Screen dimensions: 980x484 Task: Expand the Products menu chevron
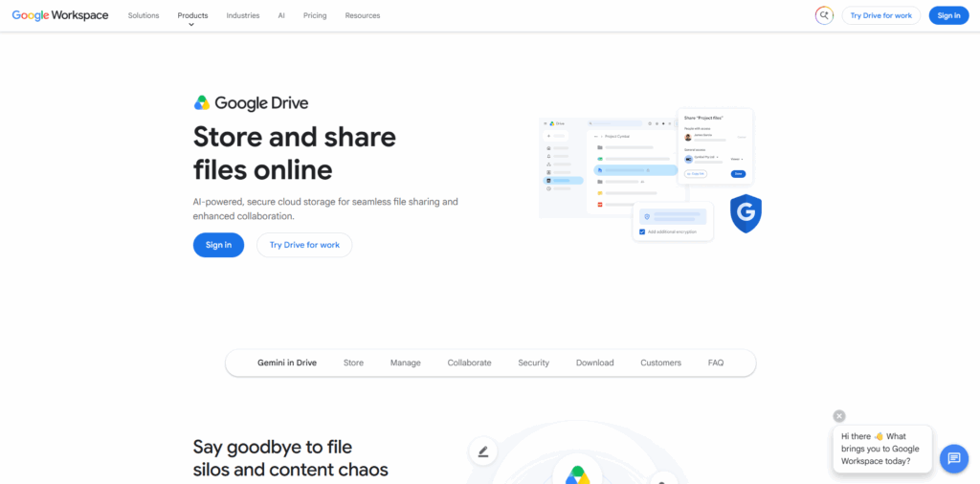click(191, 25)
